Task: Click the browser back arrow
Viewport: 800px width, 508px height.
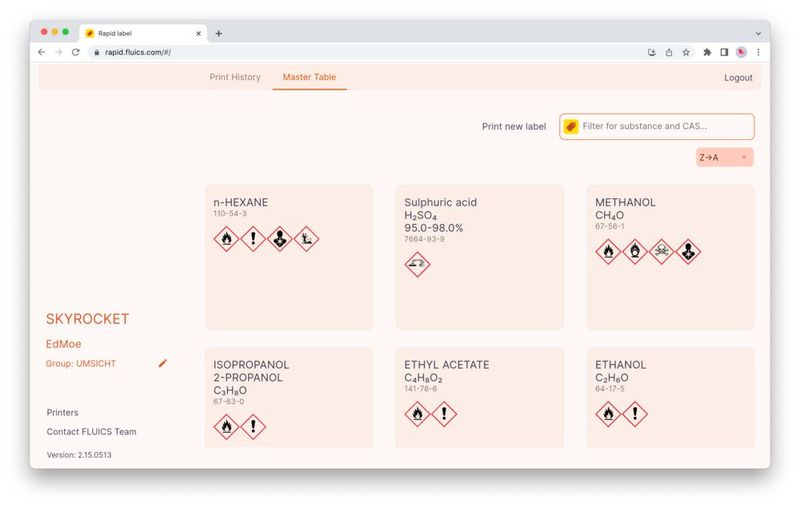Action: tap(42, 52)
